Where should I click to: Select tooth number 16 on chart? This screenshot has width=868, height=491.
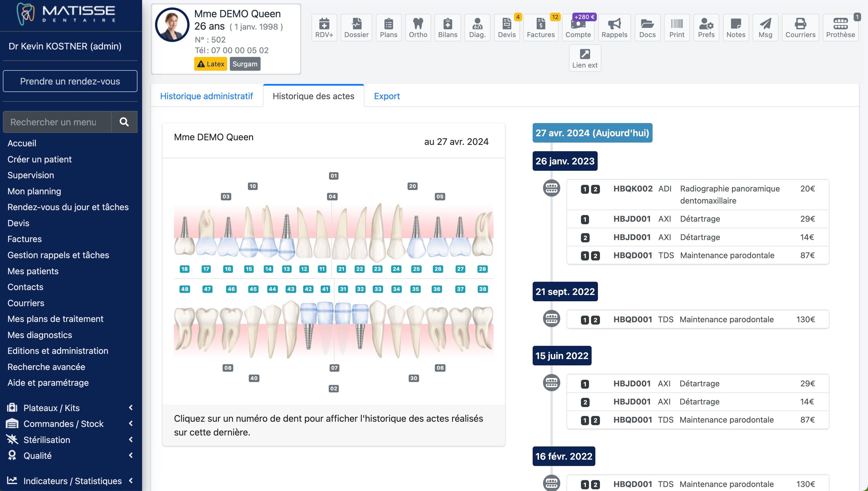[x=228, y=269]
